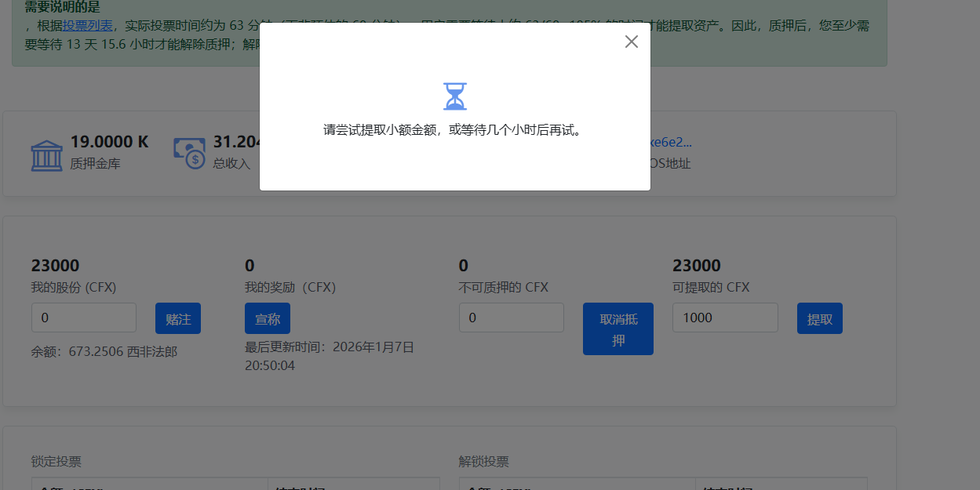Click the 19.0000 K staking vault value

[x=109, y=142]
